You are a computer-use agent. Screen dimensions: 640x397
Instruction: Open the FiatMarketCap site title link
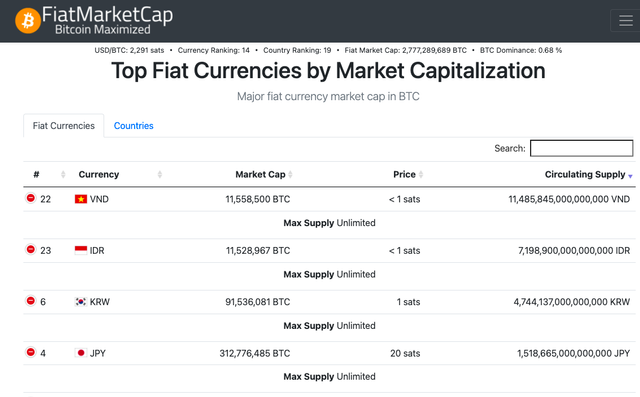tap(107, 15)
